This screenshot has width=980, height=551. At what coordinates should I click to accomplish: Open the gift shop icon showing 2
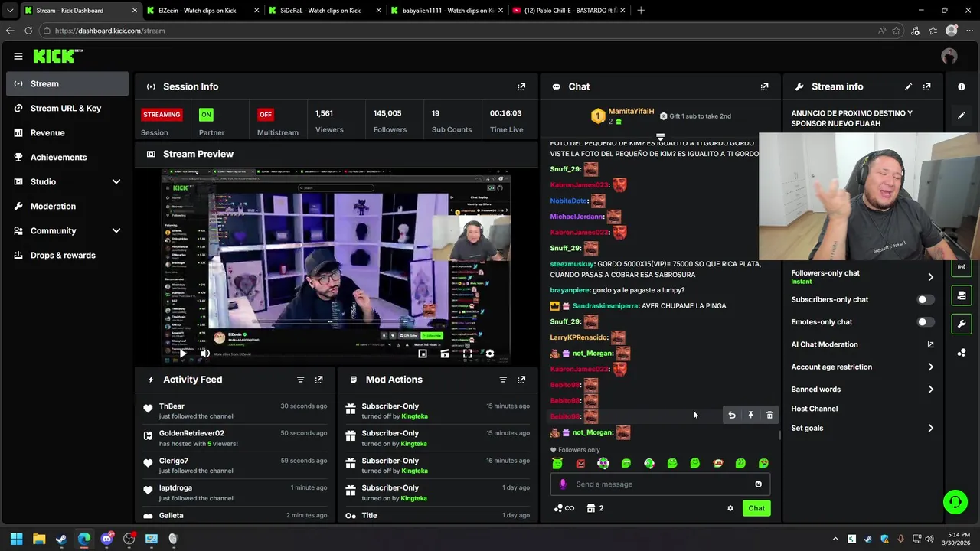pos(595,508)
